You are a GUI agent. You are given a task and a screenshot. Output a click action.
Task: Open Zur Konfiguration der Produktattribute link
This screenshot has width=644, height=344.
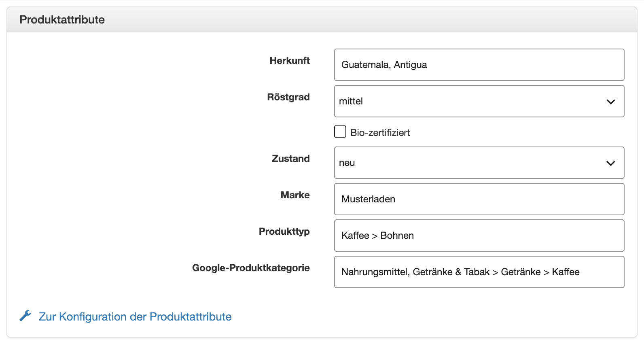[135, 316]
